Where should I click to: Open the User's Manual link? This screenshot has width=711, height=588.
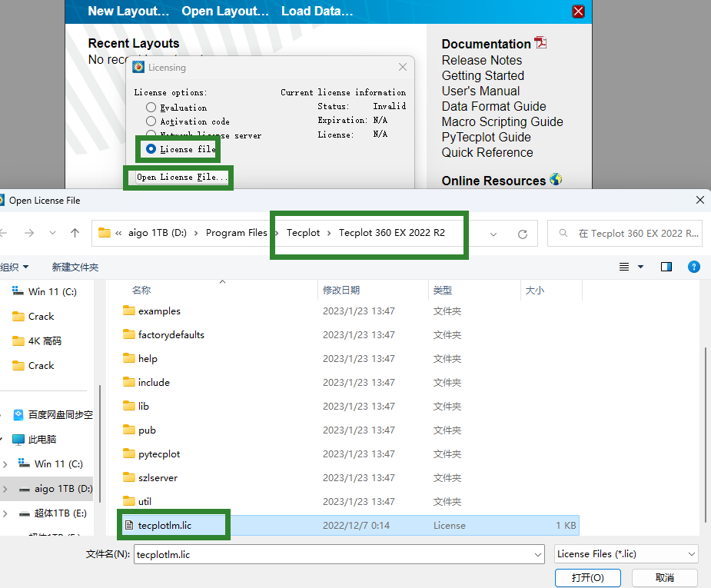click(480, 91)
